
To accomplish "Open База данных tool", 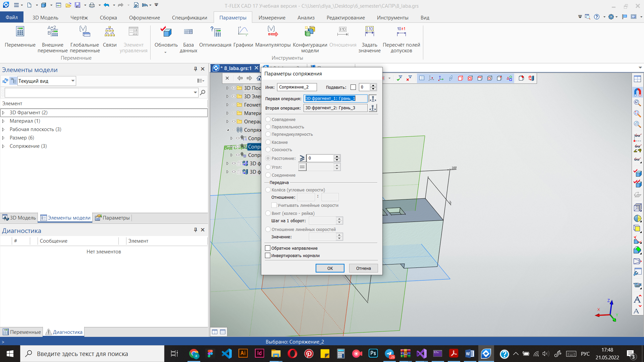I will (x=188, y=39).
